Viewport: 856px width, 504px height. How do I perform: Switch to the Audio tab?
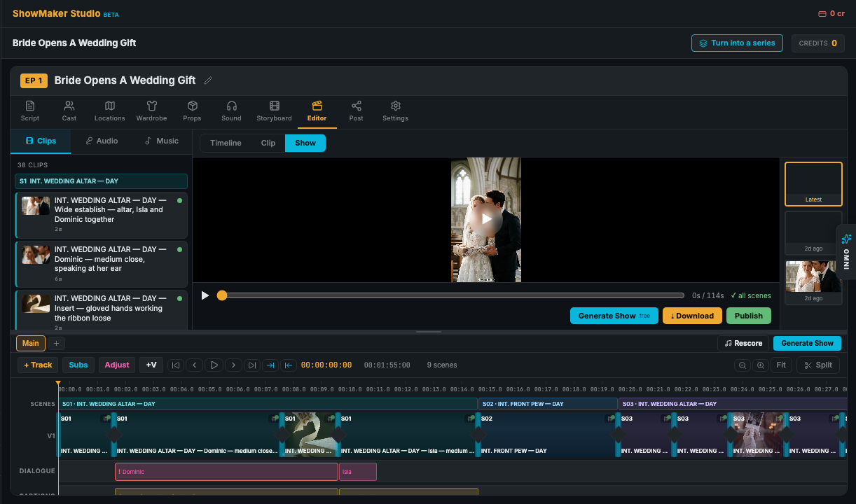(102, 141)
